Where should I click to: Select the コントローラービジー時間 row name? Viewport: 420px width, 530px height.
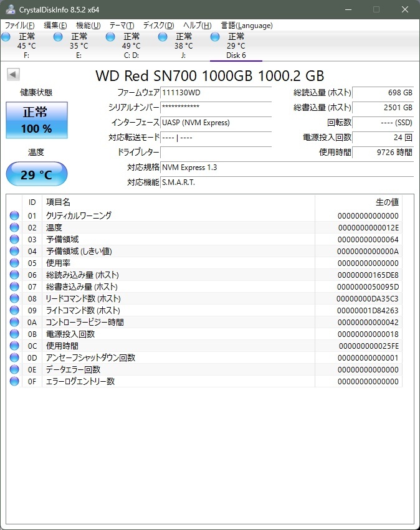(85, 322)
